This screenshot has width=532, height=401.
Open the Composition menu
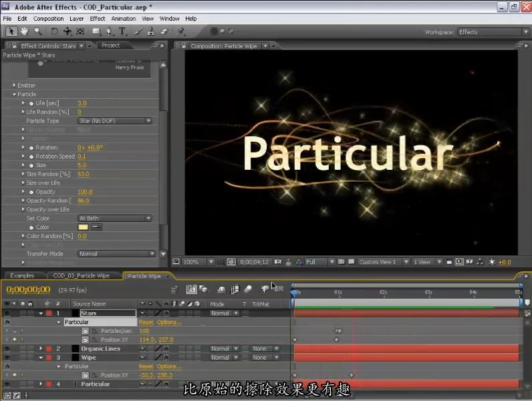pos(48,19)
